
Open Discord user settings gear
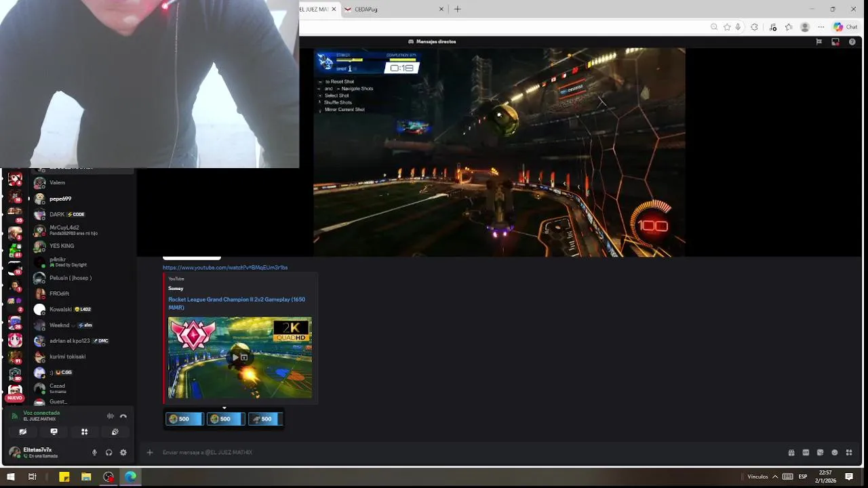click(123, 452)
